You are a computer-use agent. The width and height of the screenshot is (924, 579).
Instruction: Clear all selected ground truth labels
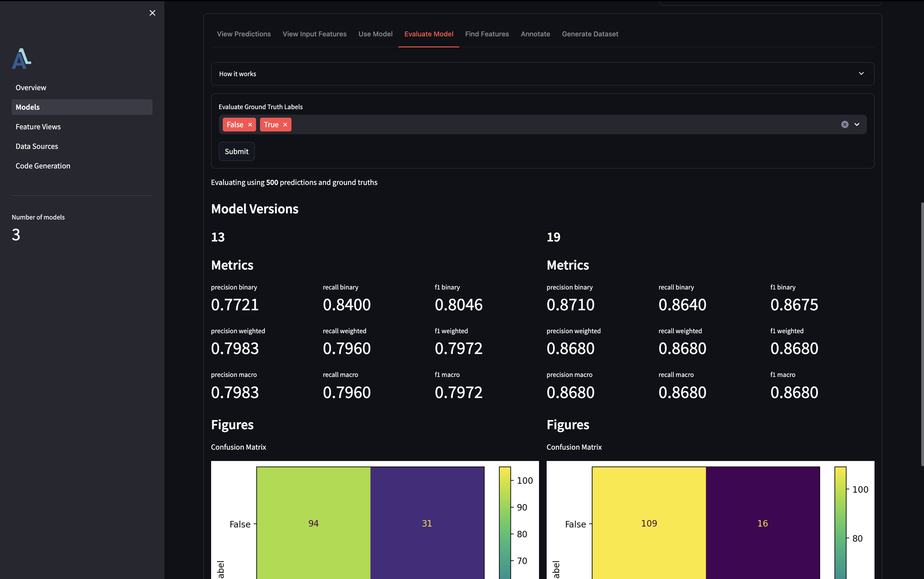pyautogui.click(x=844, y=124)
